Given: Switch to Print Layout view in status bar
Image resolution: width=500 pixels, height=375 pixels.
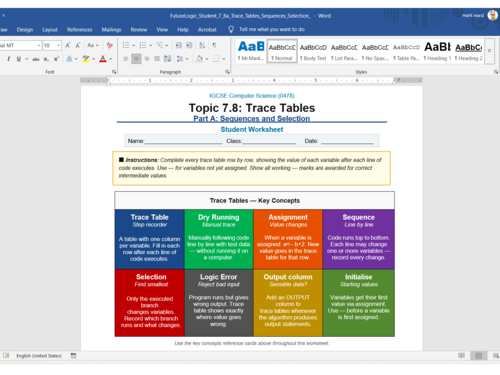Looking at the screenshot, I should pyautogui.click(x=479, y=356).
